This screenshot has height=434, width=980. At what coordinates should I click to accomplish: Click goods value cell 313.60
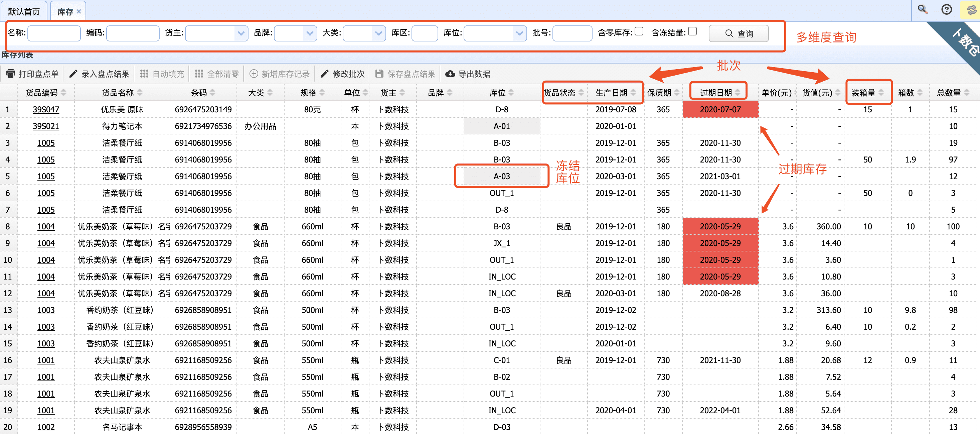[820, 310]
